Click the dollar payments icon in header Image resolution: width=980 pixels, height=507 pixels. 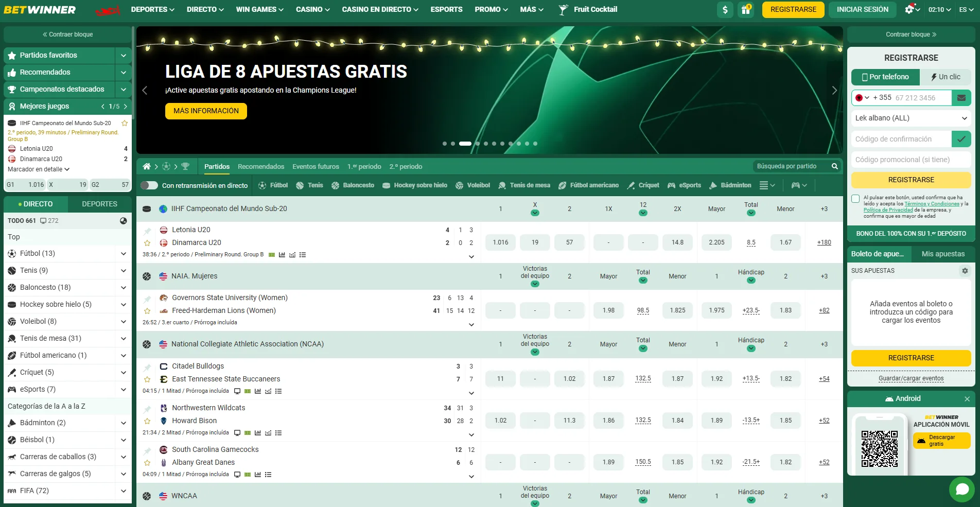pyautogui.click(x=725, y=10)
